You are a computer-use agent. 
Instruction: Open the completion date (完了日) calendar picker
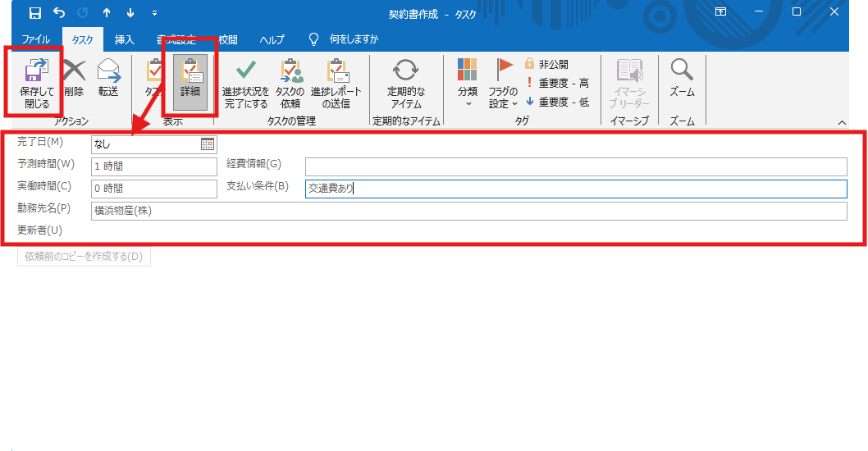(x=208, y=144)
